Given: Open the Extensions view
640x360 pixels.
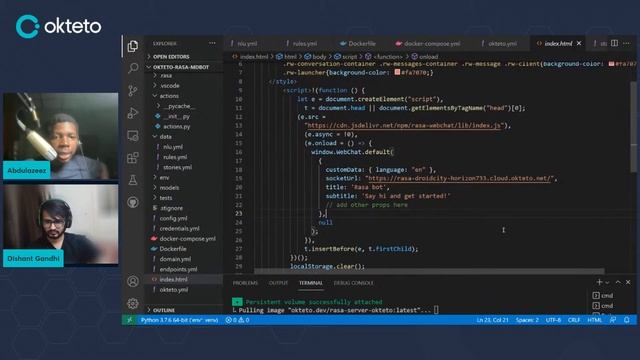Looking at the screenshot, I should pos(133,158).
